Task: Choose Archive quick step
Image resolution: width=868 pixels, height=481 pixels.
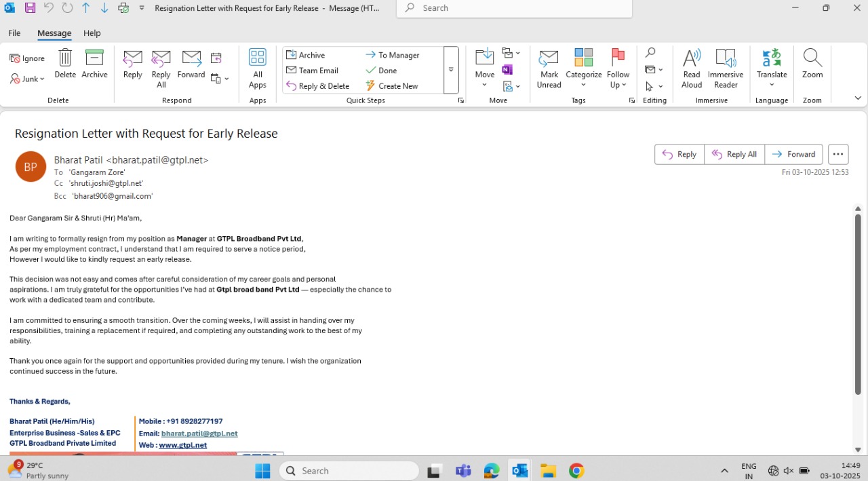Action: [x=306, y=55]
